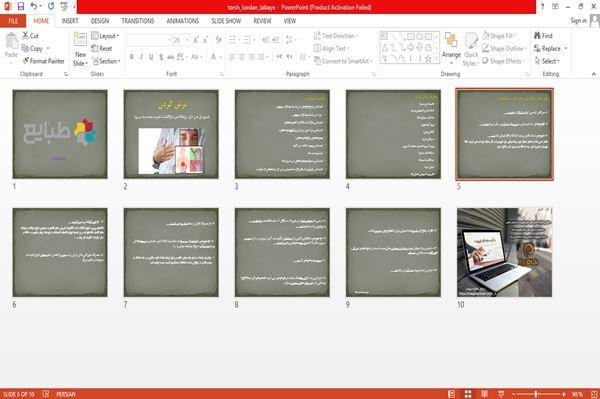Toggle Underline formatting button
The width and height of the screenshot is (600, 399).
pyautogui.click(x=151, y=57)
